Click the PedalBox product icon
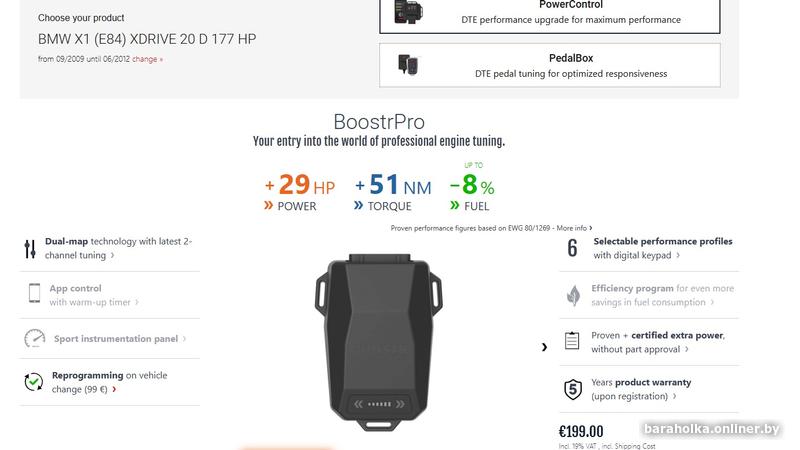This screenshot has width=800, height=450. (408, 65)
